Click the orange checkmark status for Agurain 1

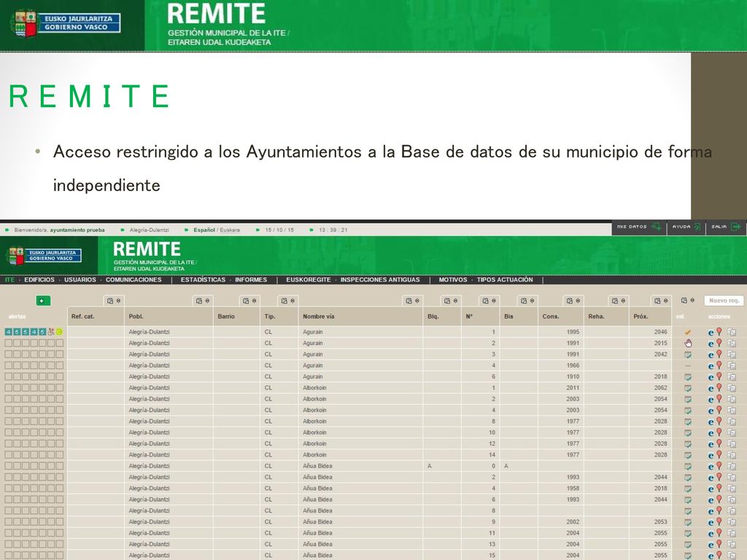tap(687, 332)
